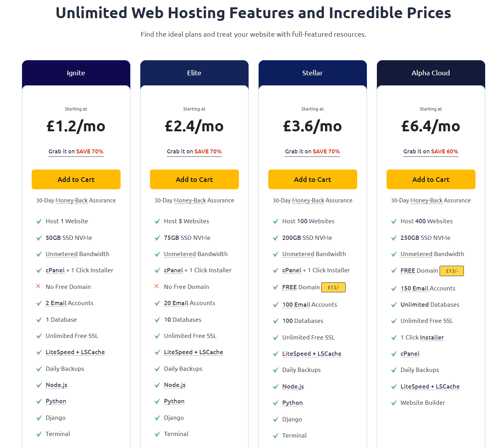Open Money-Back link under the Ignite plan
The height and width of the screenshot is (448, 501).
tap(72, 200)
